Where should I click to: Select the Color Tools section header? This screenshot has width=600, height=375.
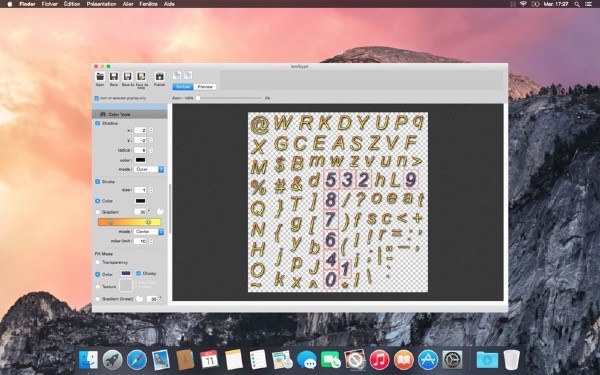pos(130,114)
